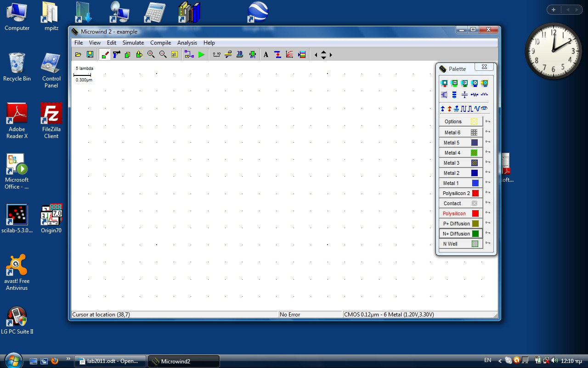Click the Zoom Out magnifier

click(x=163, y=55)
